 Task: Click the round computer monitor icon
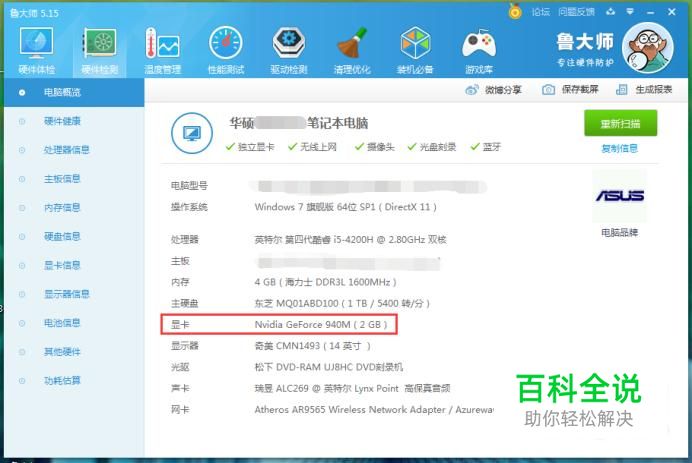pyautogui.click(x=192, y=133)
